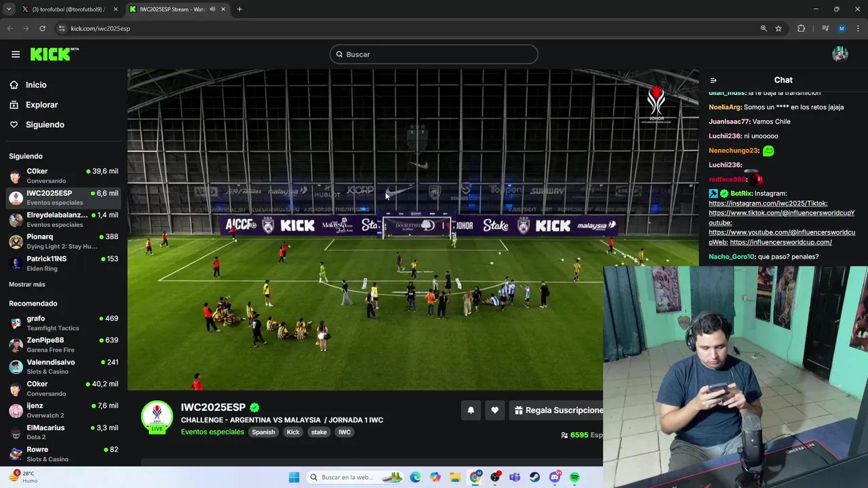Click the Eventos especiales category link

[x=212, y=432]
